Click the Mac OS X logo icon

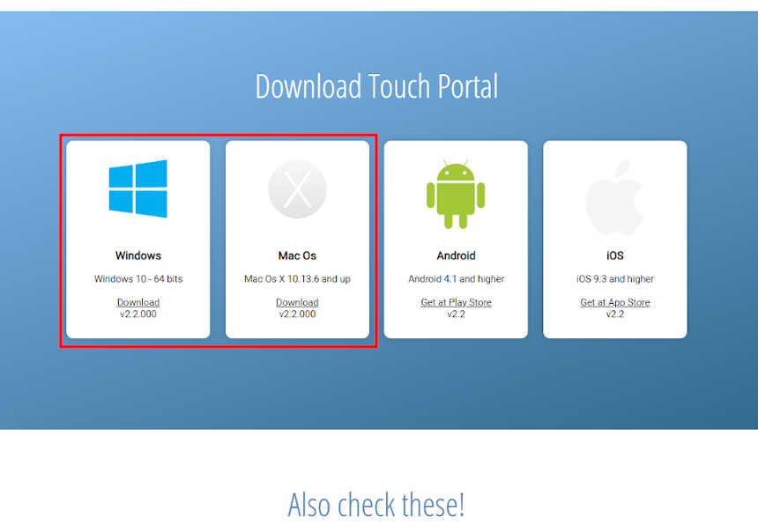[297, 188]
